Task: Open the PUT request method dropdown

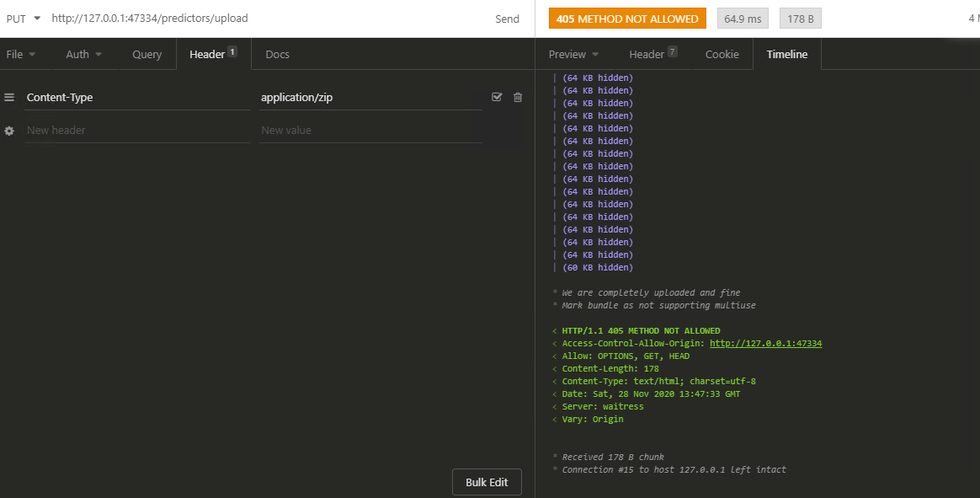Action: (x=23, y=18)
